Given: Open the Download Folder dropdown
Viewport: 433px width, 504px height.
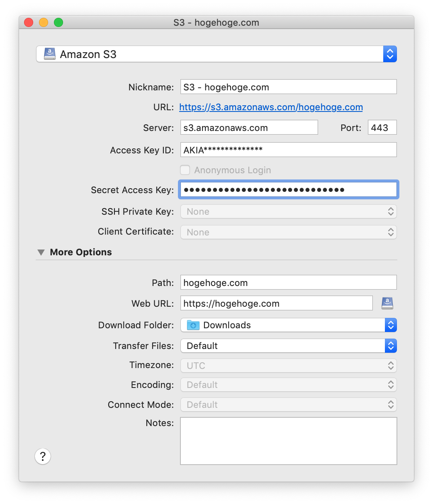Looking at the screenshot, I should tap(289, 325).
